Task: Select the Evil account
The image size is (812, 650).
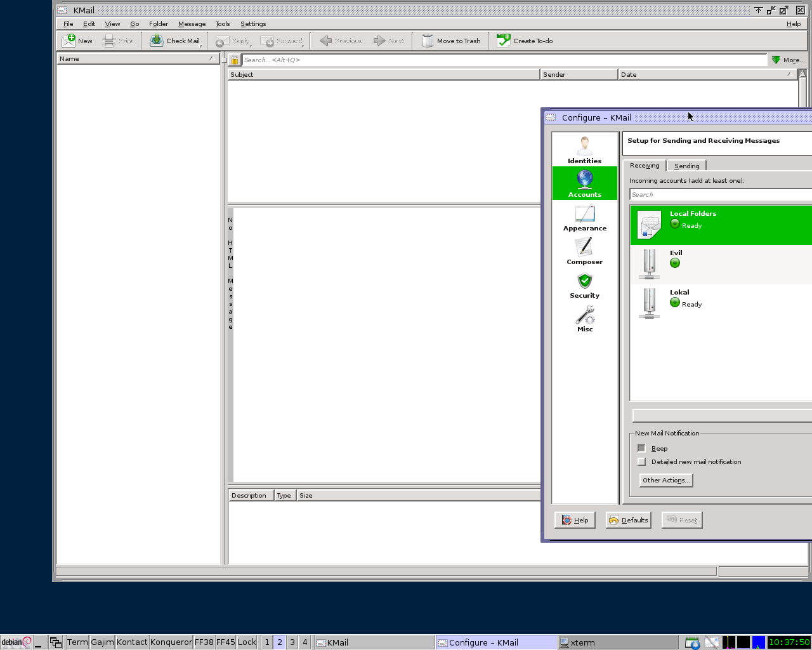Action: (x=721, y=264)
